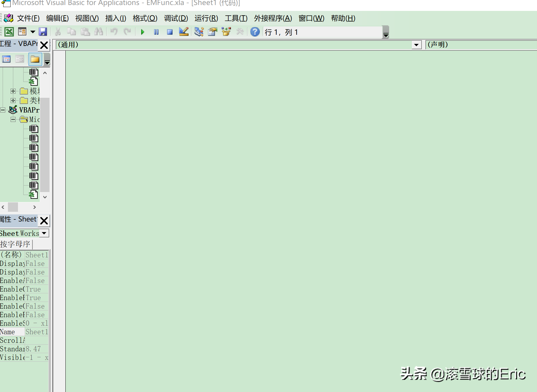The height and width of the screenshot is (392, 537).
Task: Open the Object Browser icon
Action: 226,32
